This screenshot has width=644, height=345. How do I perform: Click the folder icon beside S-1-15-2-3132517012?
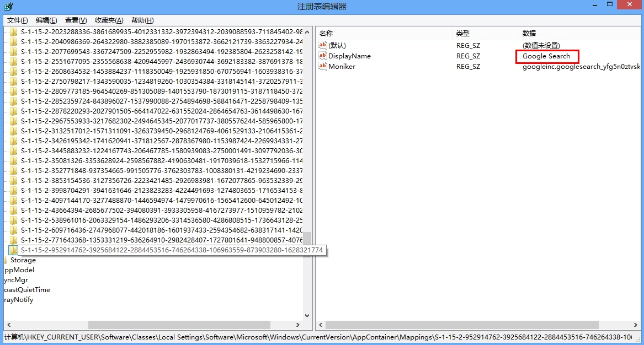[13, 131]
